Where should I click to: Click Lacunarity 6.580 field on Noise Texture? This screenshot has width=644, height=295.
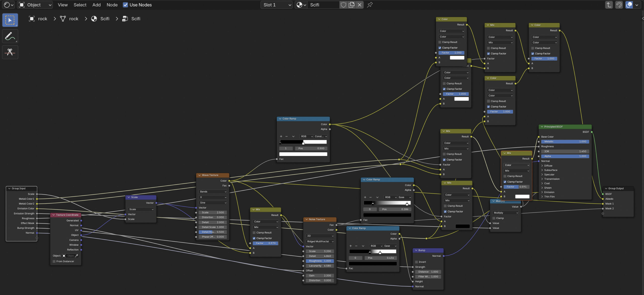coord(320,266)
